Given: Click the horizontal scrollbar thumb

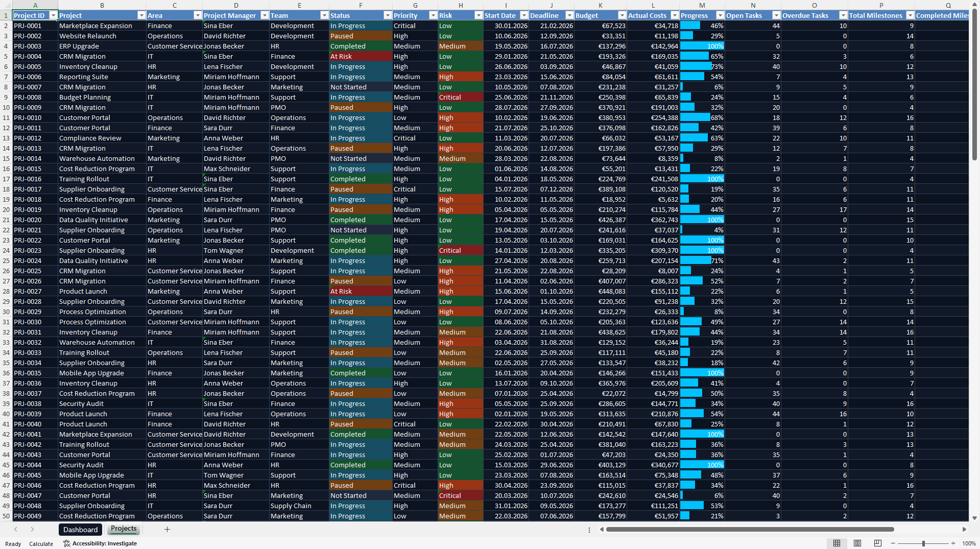Looking at the screenshot, I should pos(750,530).
